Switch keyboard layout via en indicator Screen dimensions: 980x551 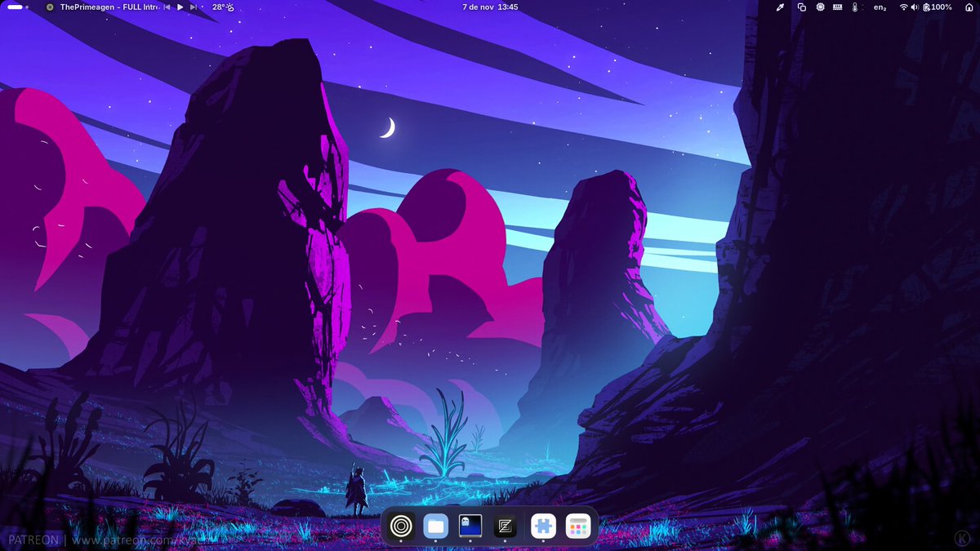tap(880, 7)
